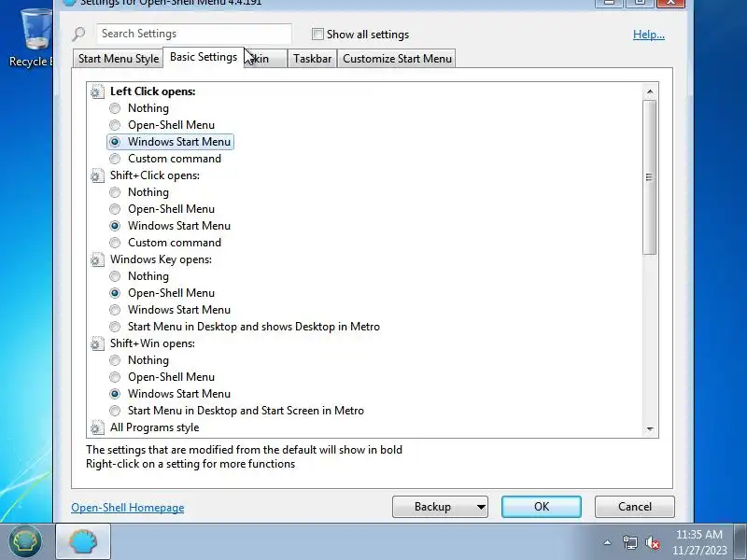Show hidden tray icons arrow
Image resolution: width=747 pixels, height=560 pixels.
[608, 542]
